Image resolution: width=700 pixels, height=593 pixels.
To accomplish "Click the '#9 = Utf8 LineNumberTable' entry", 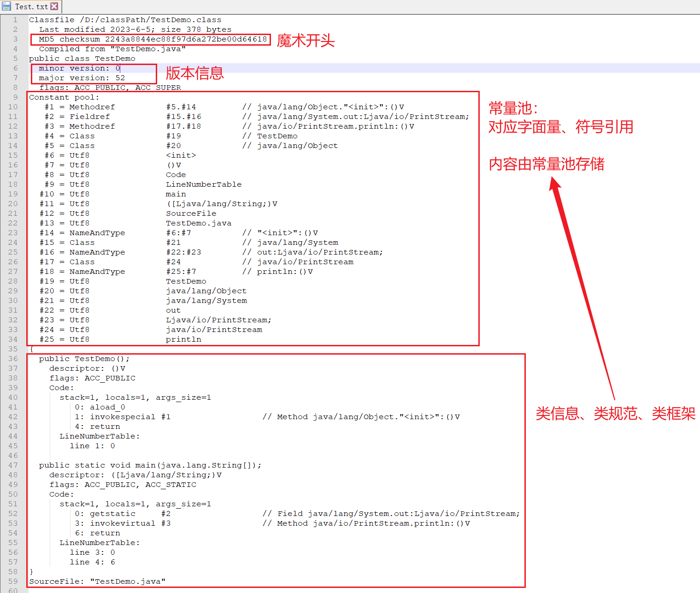I will point(143,184).
